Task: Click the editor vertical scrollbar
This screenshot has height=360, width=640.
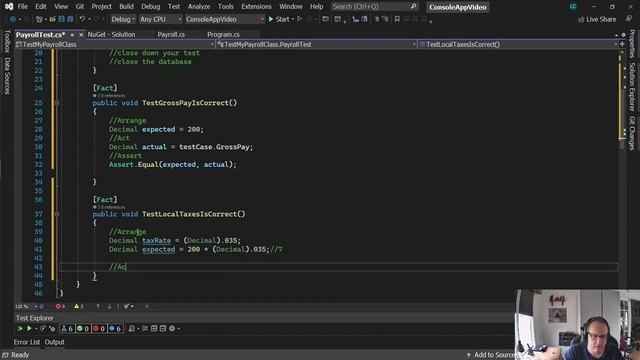Action: pyautogui.click(x=622, y=176)
